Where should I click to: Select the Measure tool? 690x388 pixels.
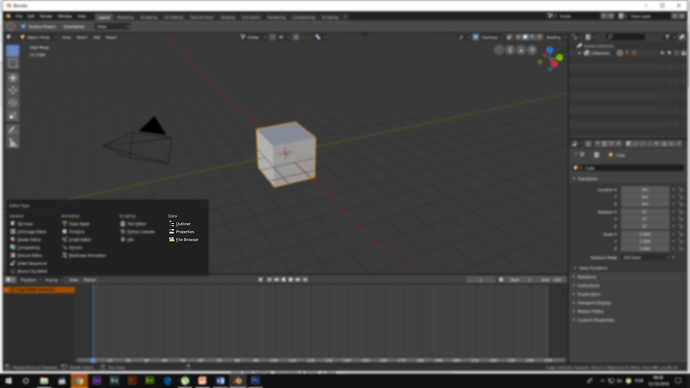click(x=13, y=143)
